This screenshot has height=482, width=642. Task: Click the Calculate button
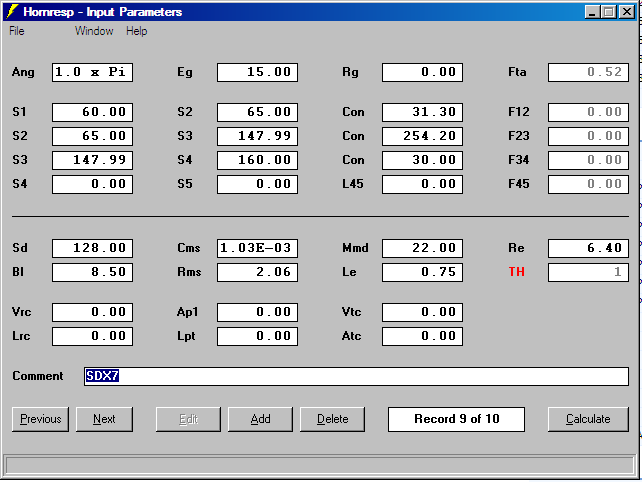click(588, 419)
